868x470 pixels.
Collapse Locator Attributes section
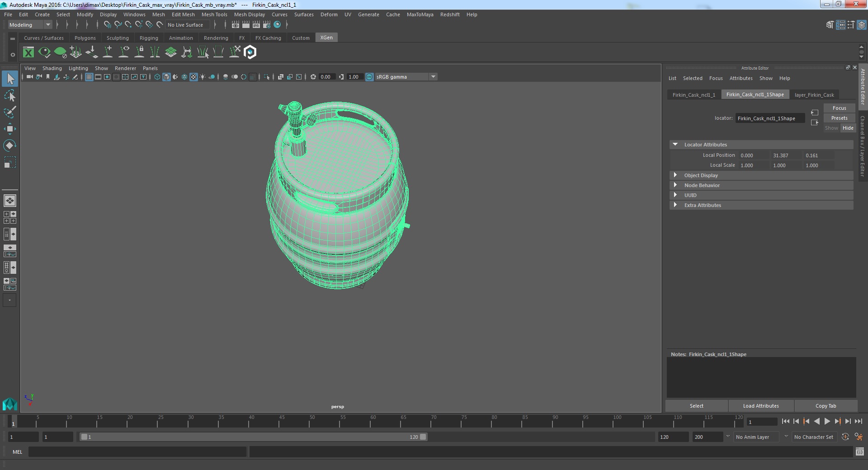[x=675, y=145]
